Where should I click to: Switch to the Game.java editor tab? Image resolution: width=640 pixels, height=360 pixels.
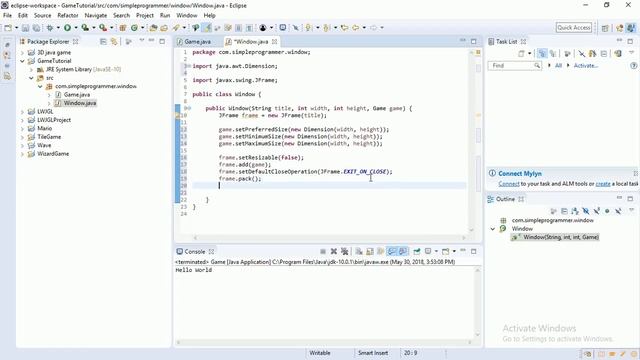coord(198,42)
